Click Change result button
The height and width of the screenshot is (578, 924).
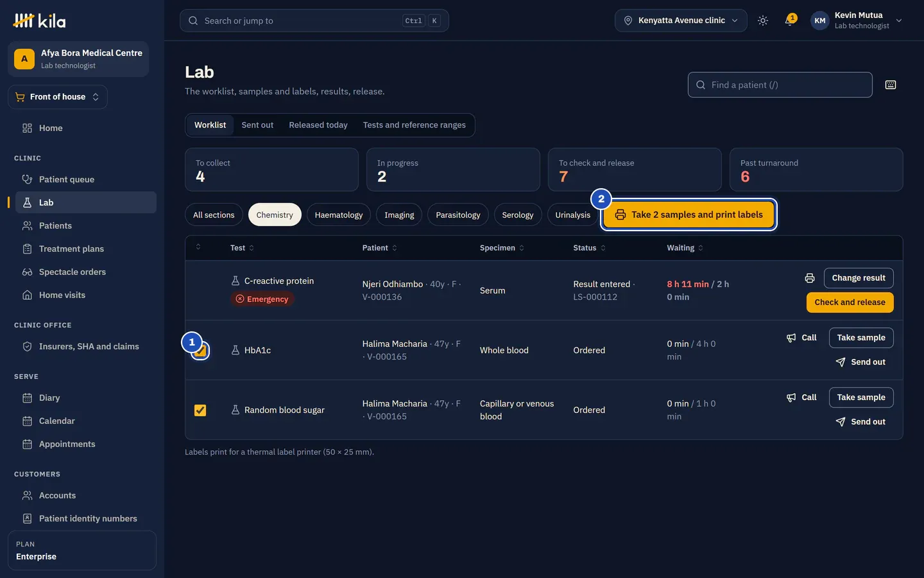pos(859,278)
